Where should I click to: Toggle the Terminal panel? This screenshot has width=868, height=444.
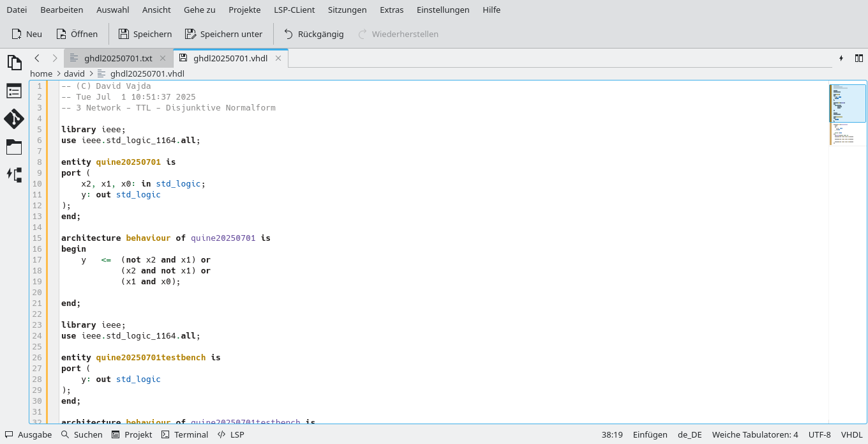click(184, 434)
